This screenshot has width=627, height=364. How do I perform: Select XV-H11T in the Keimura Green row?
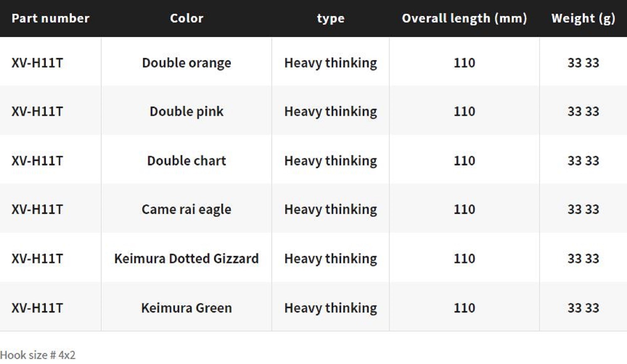pyautogui.click(x=37, y=308)
